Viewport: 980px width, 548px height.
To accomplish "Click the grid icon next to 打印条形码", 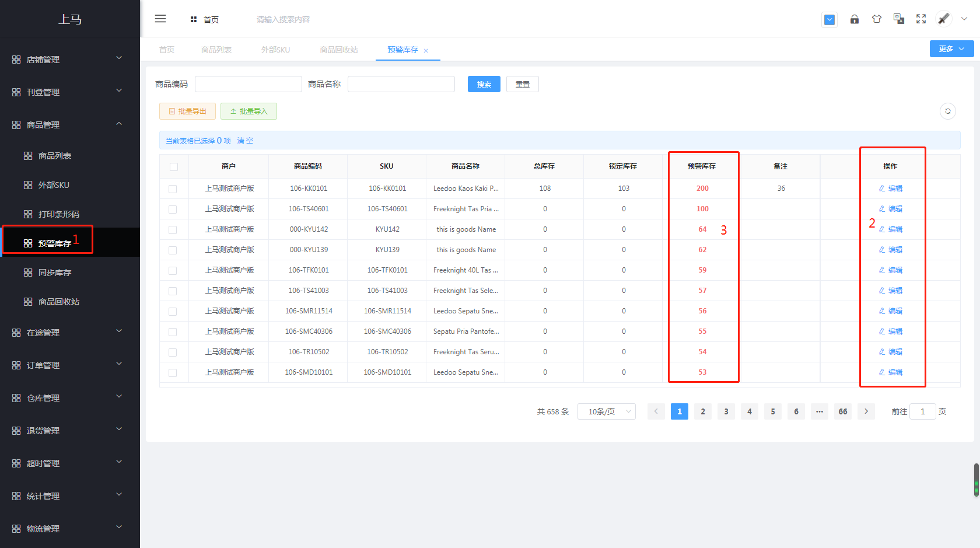I will click(x=28, y=214).
